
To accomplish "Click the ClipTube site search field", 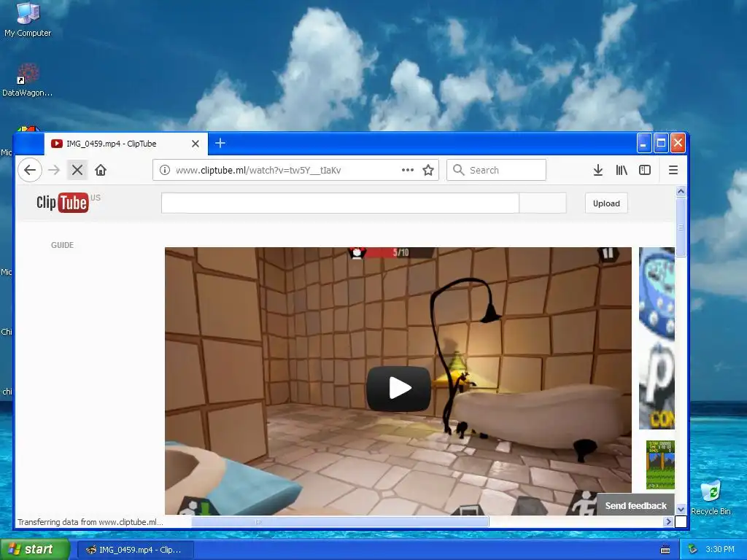I will pyautogui.click(x=340, y=203).
